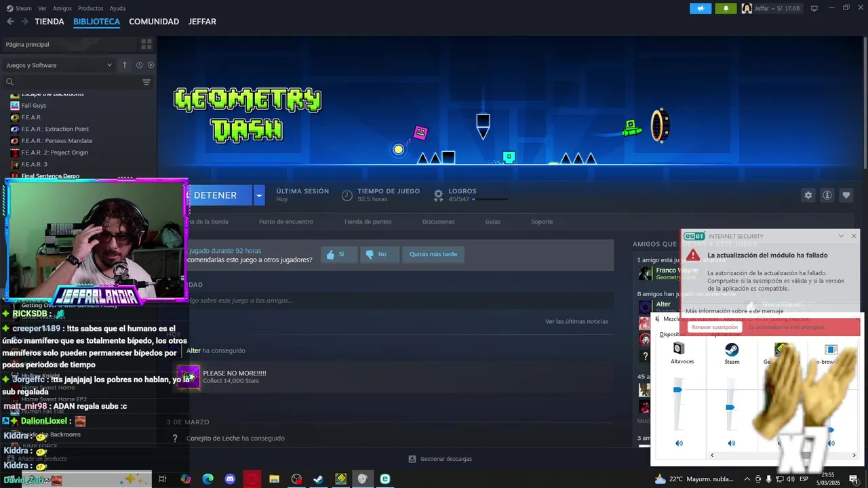Open Punto de encuentro game tab
The height and width of the screenshot is (488, 868).
286,222
